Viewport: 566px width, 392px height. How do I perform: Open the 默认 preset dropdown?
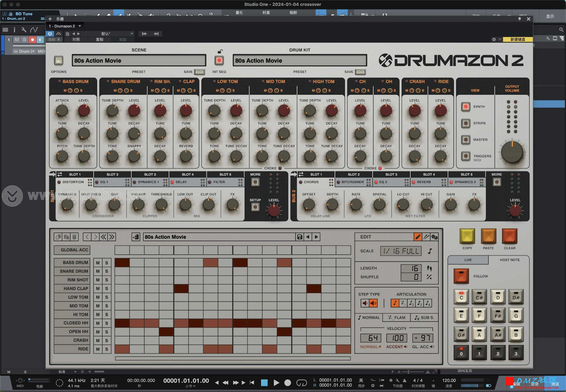click(107, 34)
